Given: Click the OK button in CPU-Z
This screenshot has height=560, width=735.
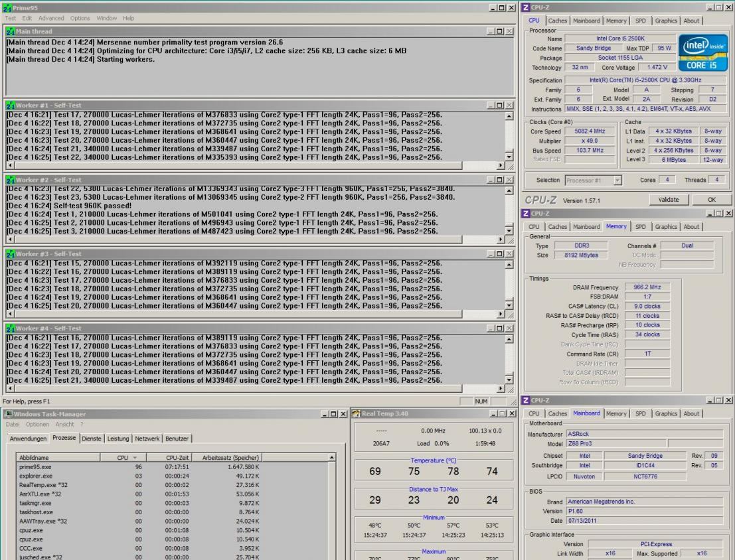Looking at the screenshot, I should [x=711, y=199].
